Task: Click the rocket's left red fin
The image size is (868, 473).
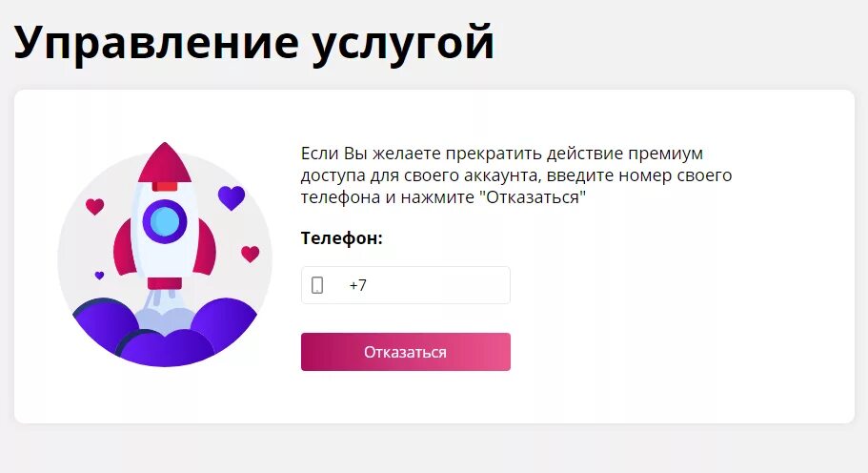Action: (x=124, y=248)
